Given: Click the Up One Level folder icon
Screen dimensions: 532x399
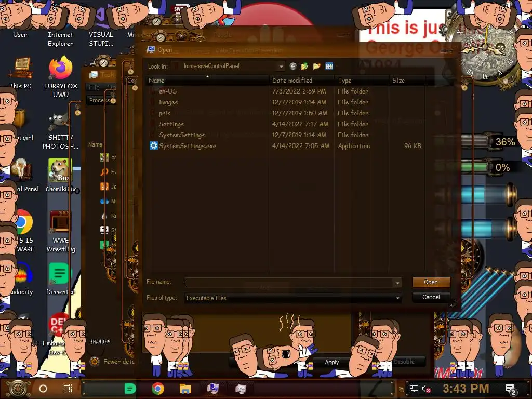Looking at the screenshot, I should pos(304,66).
